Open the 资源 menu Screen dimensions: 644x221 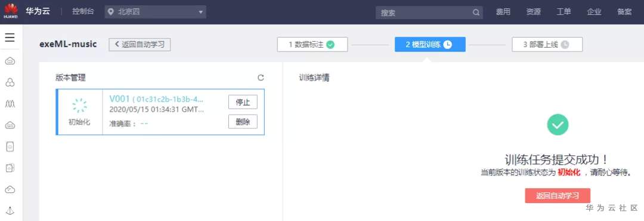click(x=534, y=12)
